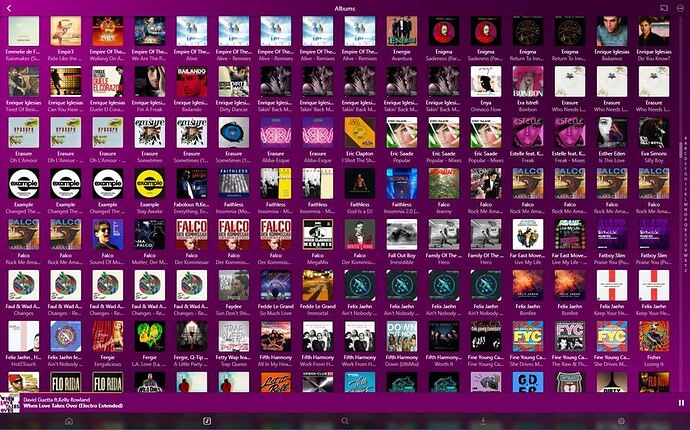Open Fergie, Q-Tip 'A Little Party' album

192,336
